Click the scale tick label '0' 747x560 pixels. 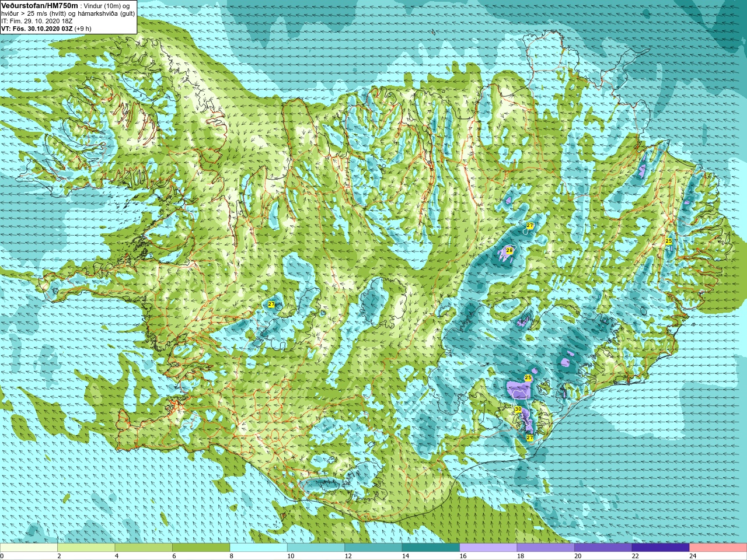coord(2,556)
